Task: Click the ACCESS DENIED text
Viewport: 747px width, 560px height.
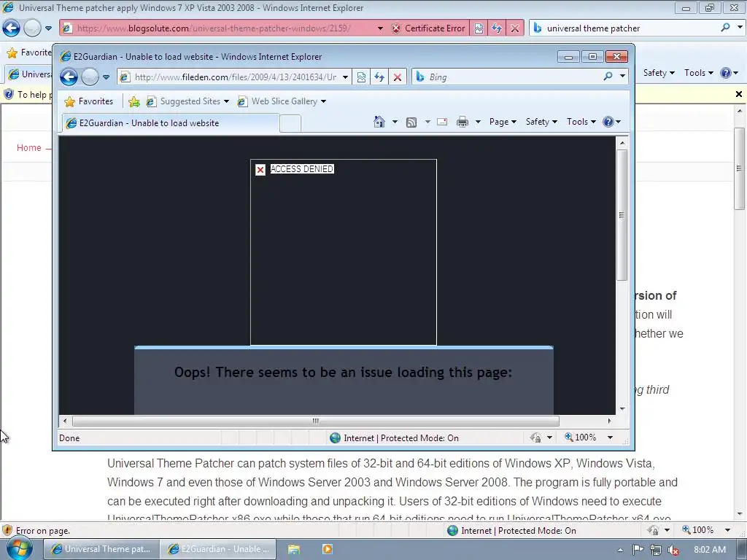Action: pos(301,169)
